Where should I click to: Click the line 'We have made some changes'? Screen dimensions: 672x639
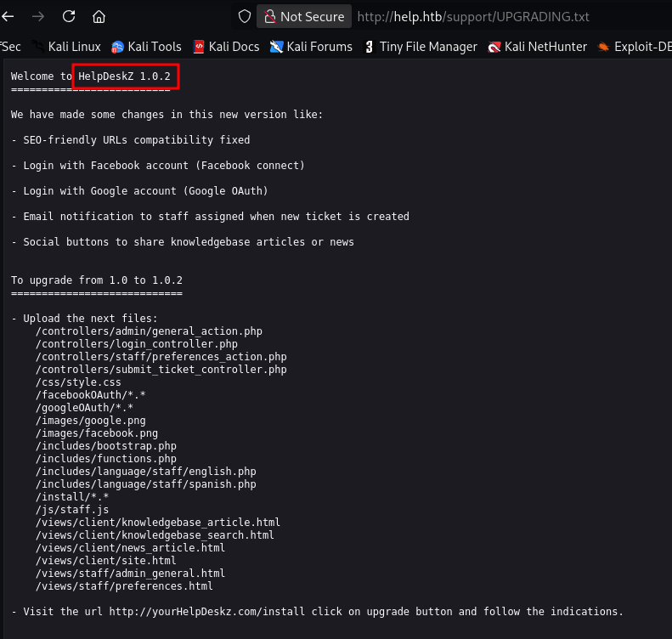pyautogui.click(x=167, y=115)
